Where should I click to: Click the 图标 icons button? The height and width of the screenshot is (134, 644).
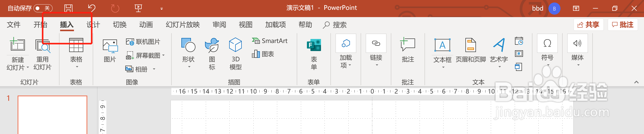212,54
